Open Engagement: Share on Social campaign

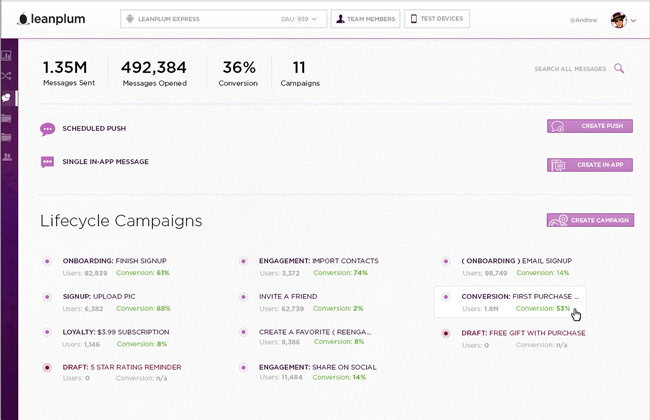(318, 367)
